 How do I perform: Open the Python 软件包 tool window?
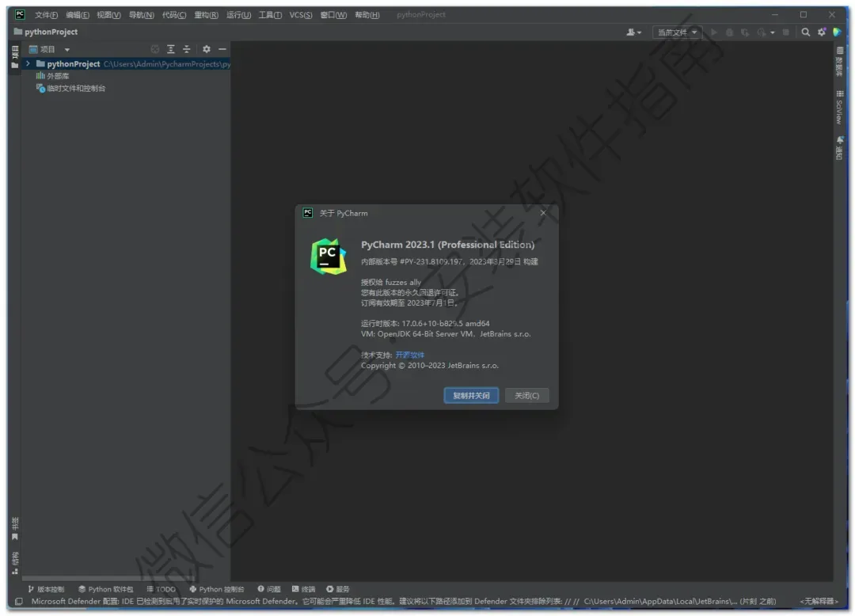pos(106,589)
